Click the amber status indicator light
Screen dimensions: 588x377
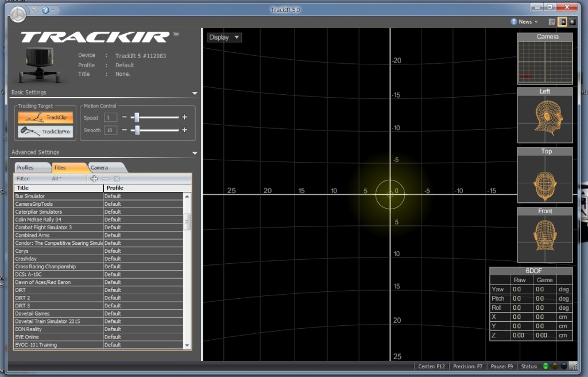(x=555, y=367)
